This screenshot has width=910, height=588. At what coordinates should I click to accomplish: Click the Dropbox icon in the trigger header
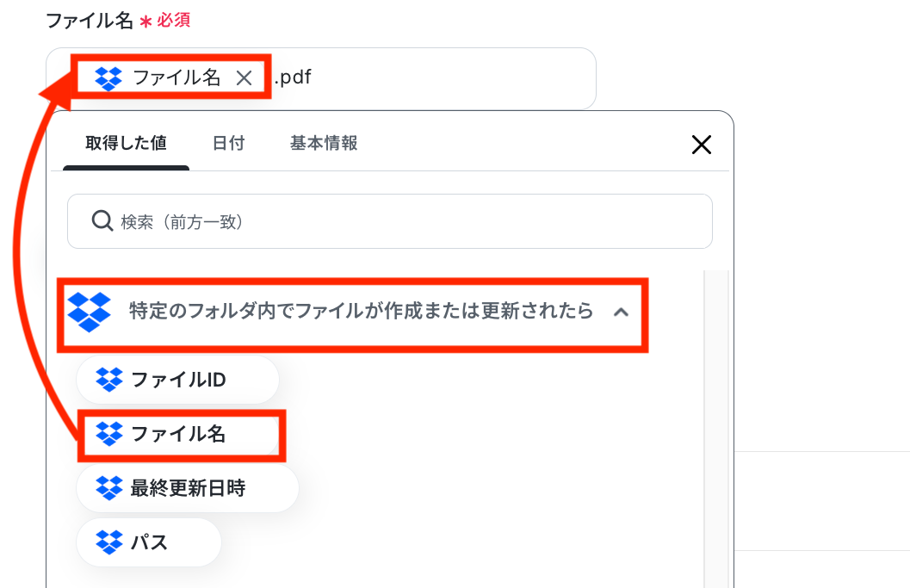pyautogui.click(x=89, y=312)
